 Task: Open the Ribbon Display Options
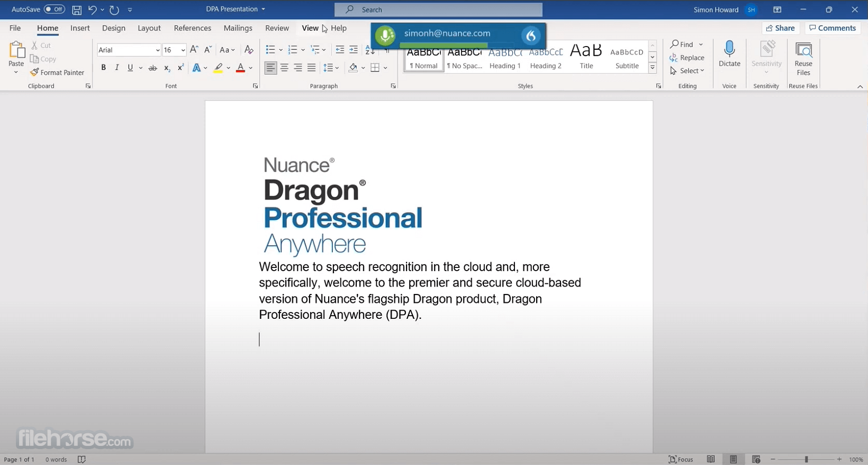pyautogui.click(x=777, y=10)
